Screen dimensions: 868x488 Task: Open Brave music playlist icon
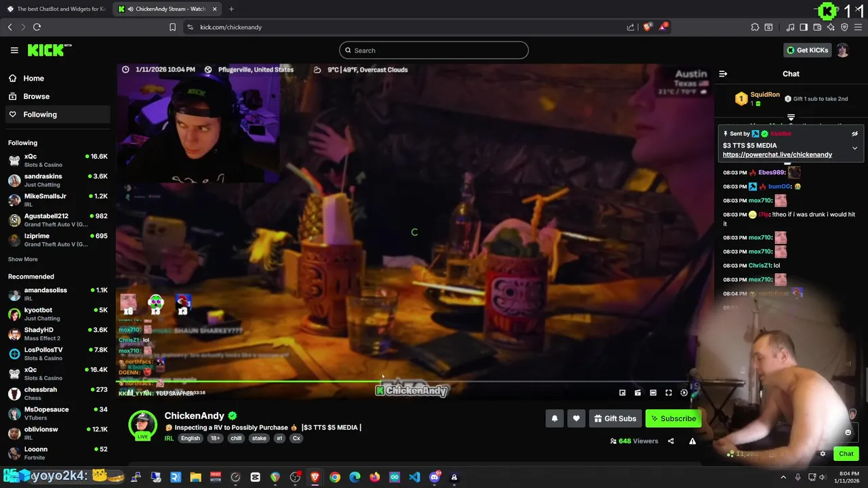[790, 27]
